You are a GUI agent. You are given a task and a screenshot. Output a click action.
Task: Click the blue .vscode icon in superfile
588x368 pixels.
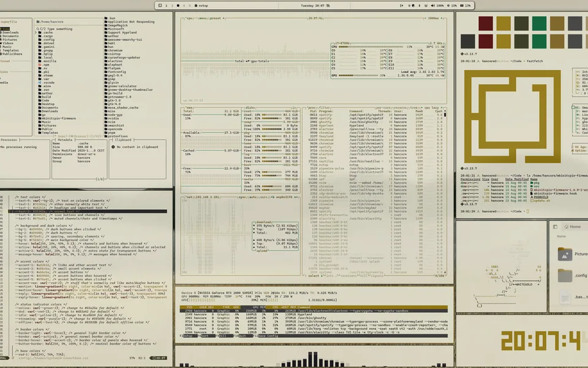click(x=40, y=83)
